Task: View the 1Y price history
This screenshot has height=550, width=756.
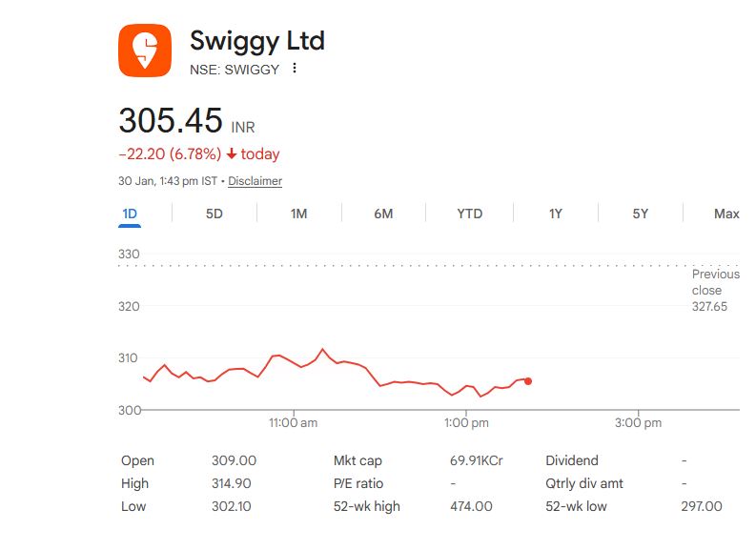Action: (x=555, y=214)
